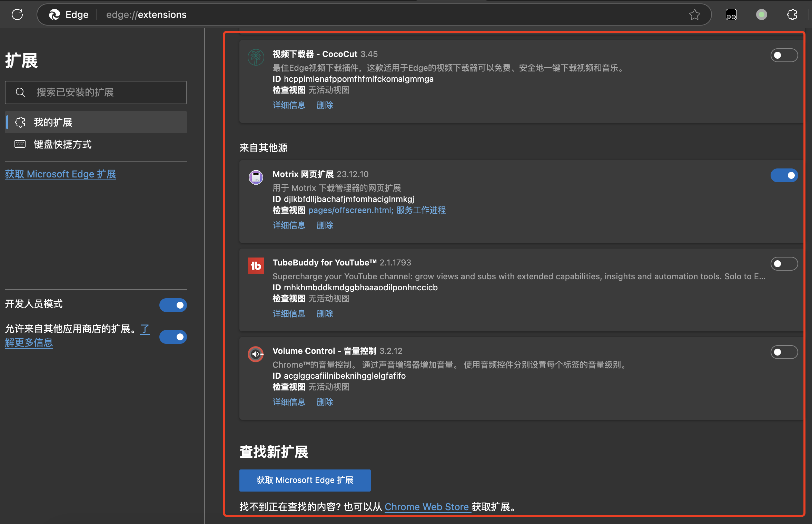Enable the CocoCut extension toggle
The width and height of the screenshot is (812, 524).
click(784, 55)
